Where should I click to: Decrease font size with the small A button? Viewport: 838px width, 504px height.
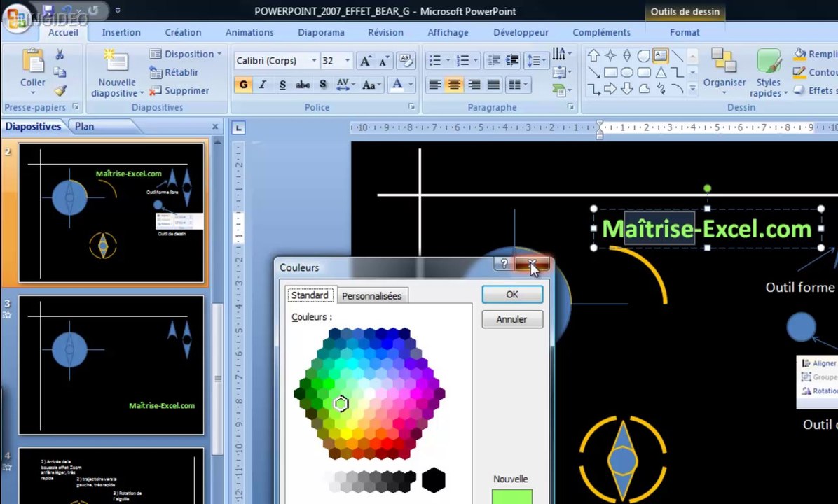point(384,61)
